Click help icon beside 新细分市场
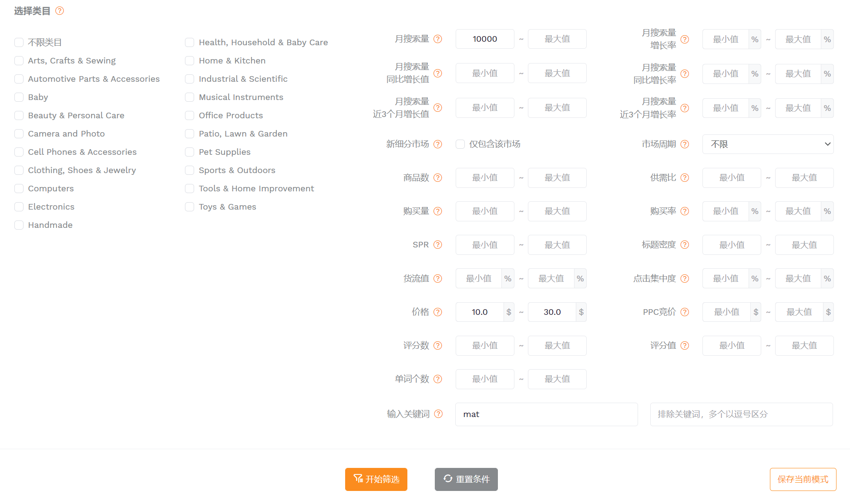Screen dimensions: 850x504 click(438, 144)
